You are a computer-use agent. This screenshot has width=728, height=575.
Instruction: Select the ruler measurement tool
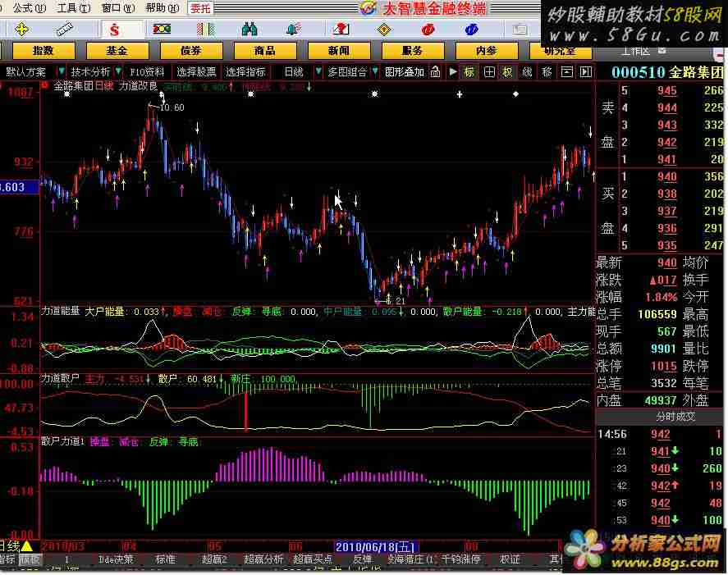tap(65, 30)
